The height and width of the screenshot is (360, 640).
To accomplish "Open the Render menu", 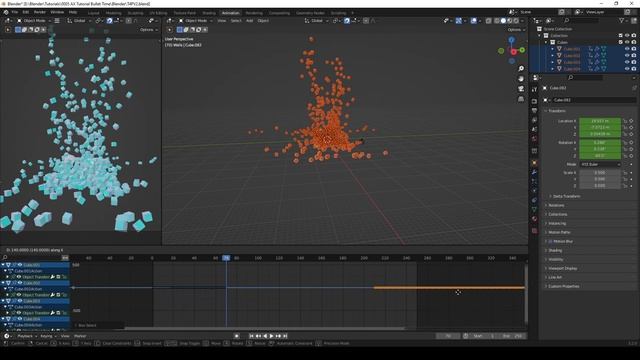I will point(40,12).
